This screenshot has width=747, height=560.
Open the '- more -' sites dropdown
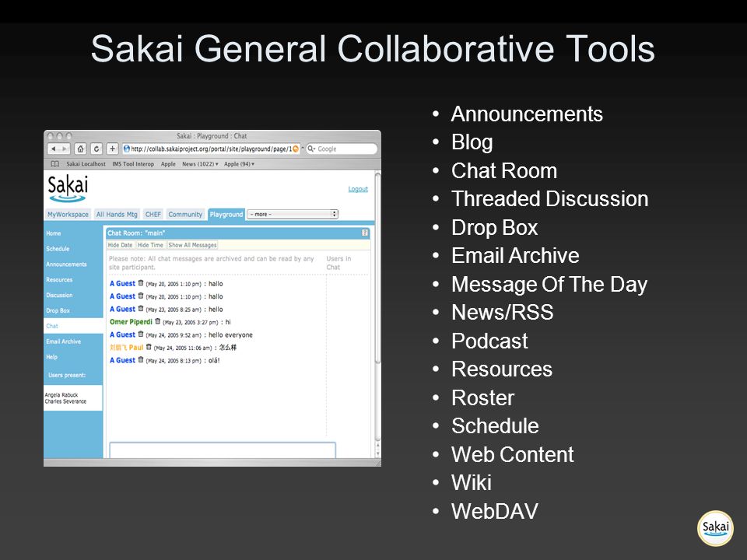(x=293, y=215)
